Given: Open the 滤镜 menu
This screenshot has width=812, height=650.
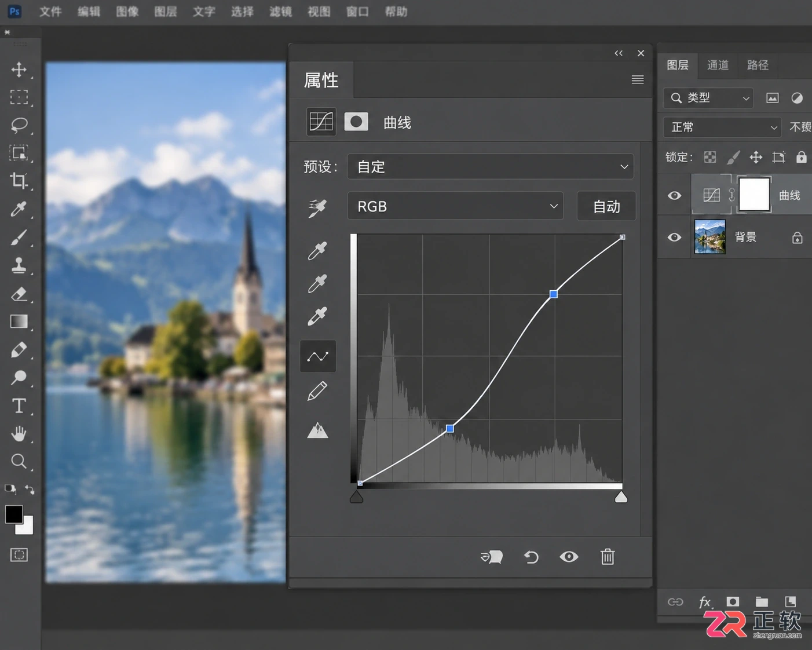Looking at the screenshot, I should pyautogui.click(x=281, y=12).
